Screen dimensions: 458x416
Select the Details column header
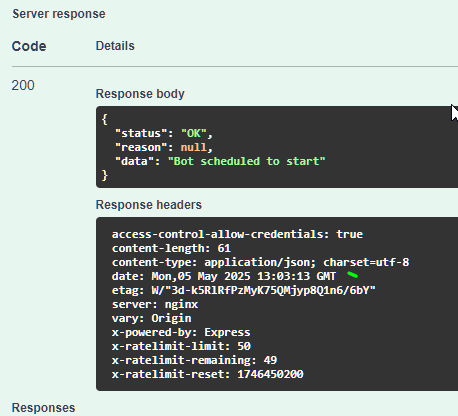tap(115, 46)
